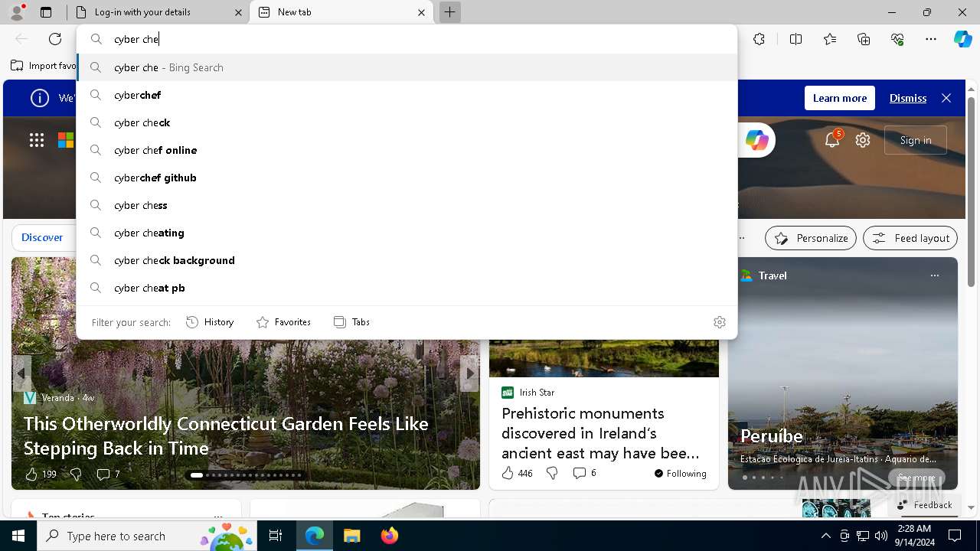This screenshot has height=551, width=980.
Task: Close the Log-in with your details tab
Action: tap(238, 12)
